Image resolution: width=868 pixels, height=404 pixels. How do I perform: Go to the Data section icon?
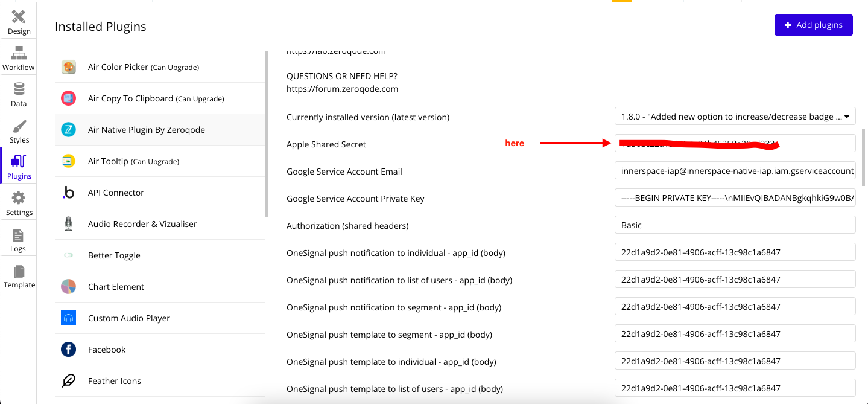19,89
